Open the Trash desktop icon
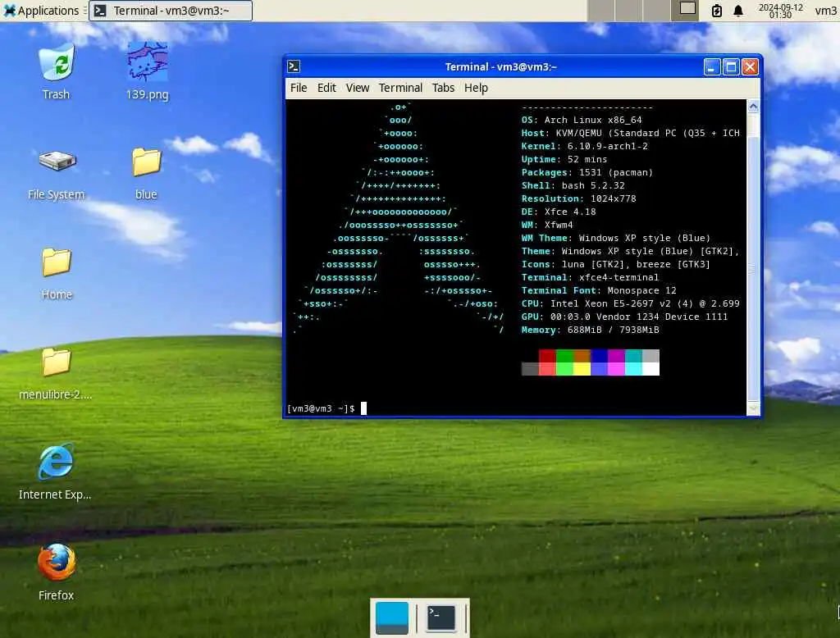 tap(57, 71)
